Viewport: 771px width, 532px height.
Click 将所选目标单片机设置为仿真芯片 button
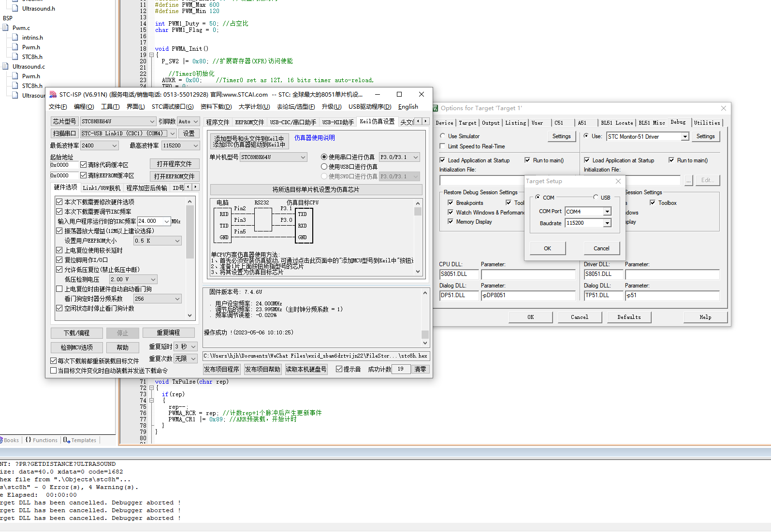(316, 189)
